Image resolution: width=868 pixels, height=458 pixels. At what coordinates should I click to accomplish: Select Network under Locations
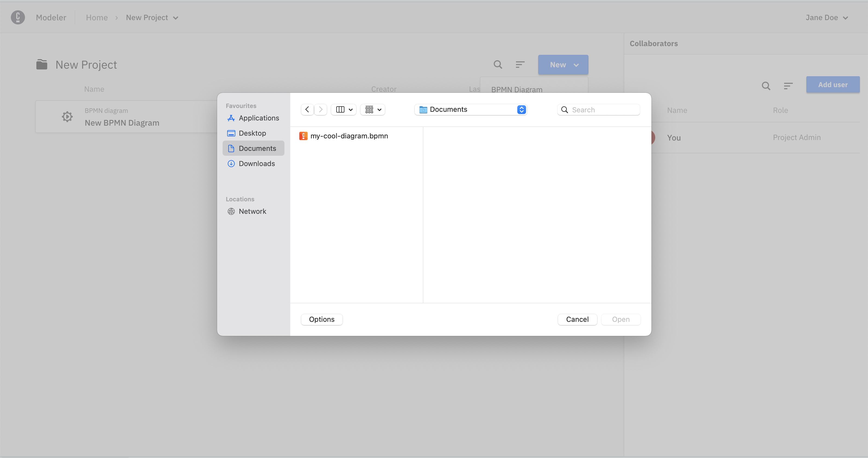point(252,211)
